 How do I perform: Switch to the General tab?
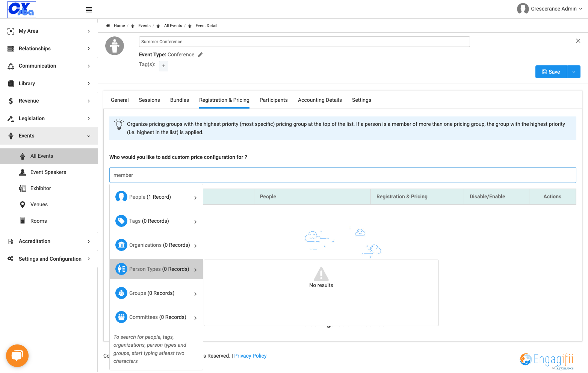pos(120,100)
